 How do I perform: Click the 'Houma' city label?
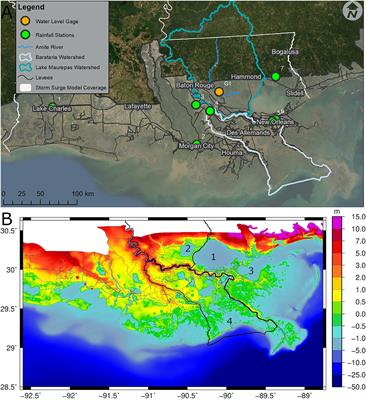[x=233, y=152]
